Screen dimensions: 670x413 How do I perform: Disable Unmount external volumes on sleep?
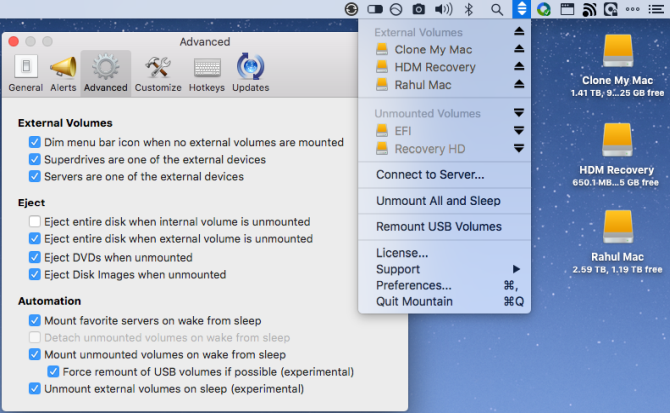pos(36,389)
